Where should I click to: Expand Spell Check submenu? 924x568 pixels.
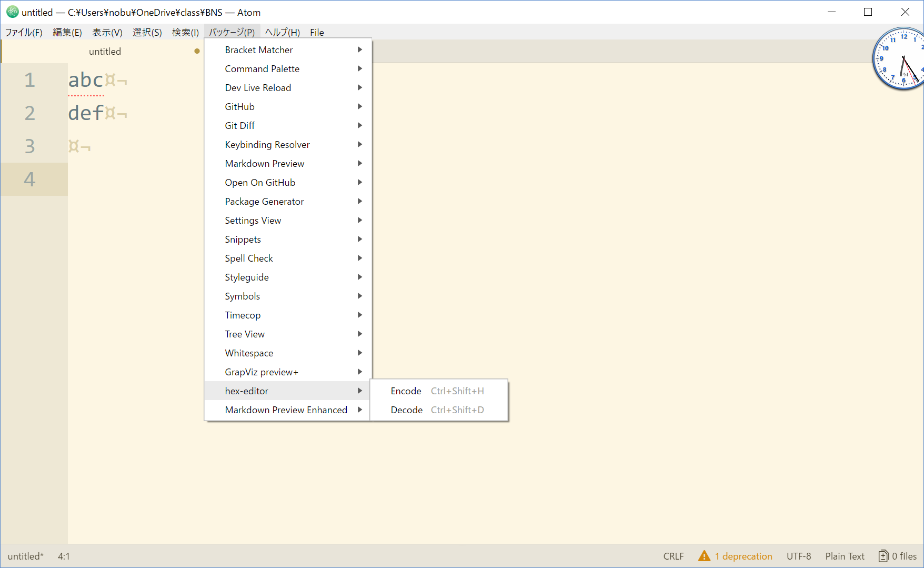pos(288,258)
